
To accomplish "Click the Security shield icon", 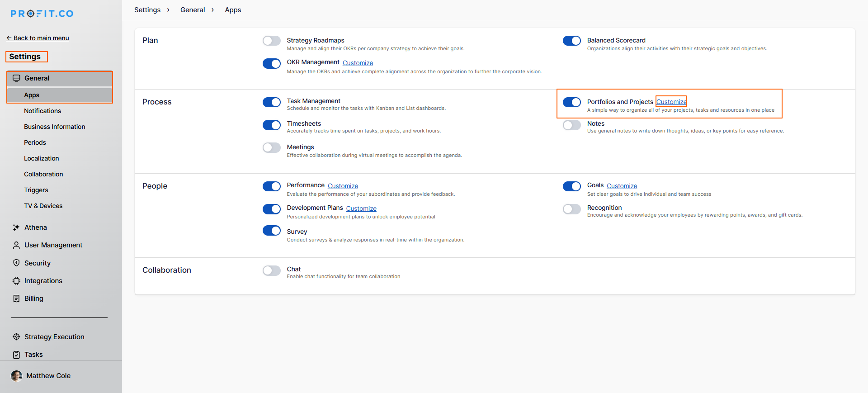I will coord(16,263).
